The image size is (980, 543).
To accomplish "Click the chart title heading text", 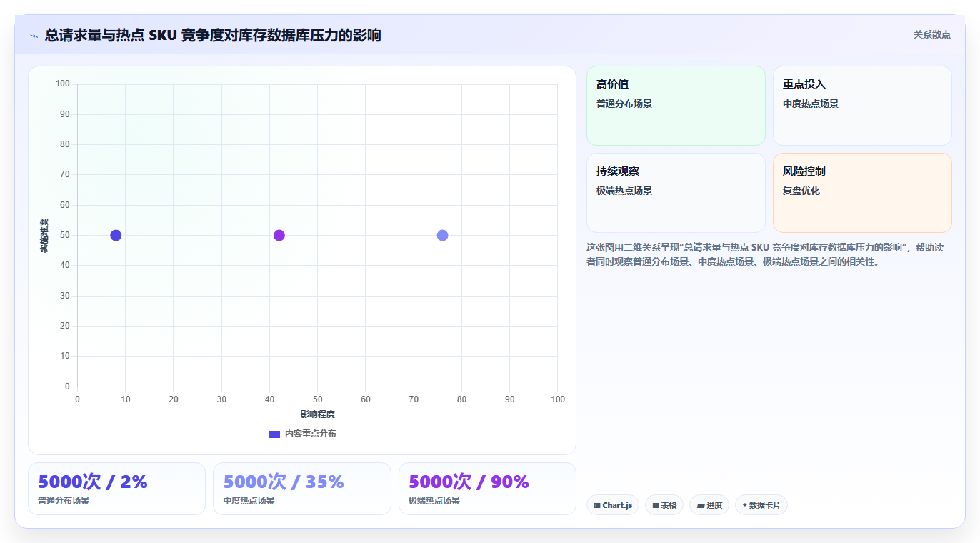I will tap(213, 35).
